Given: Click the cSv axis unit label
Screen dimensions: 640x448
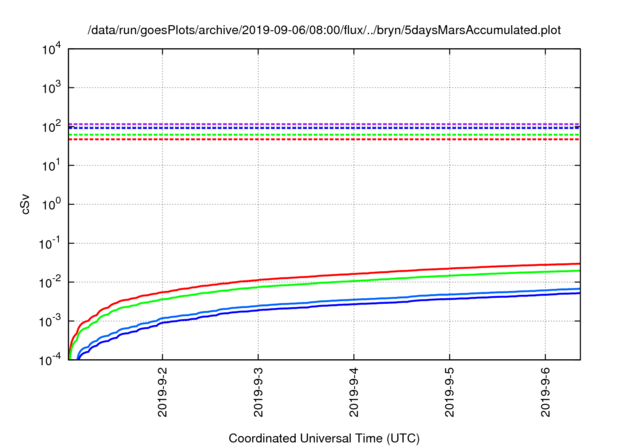Looking at the screenshot, I should coord(25,204).
